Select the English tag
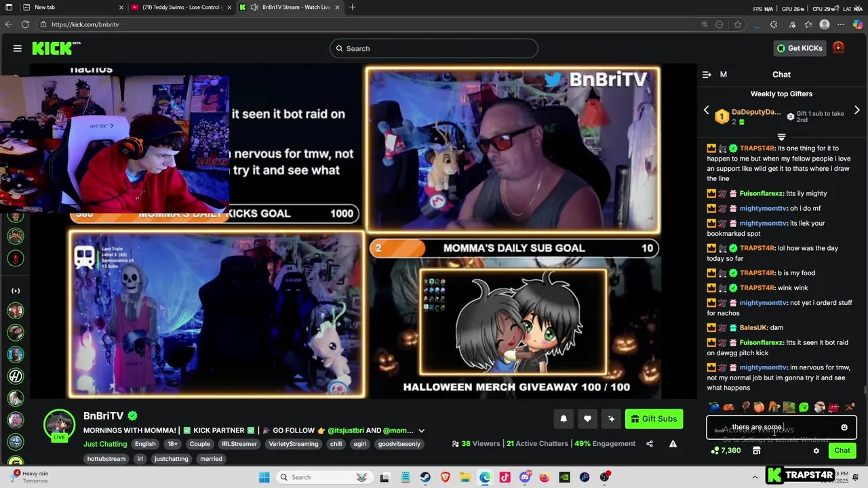The height and width of the screenshot is (488, 868). tap(145, 444)
